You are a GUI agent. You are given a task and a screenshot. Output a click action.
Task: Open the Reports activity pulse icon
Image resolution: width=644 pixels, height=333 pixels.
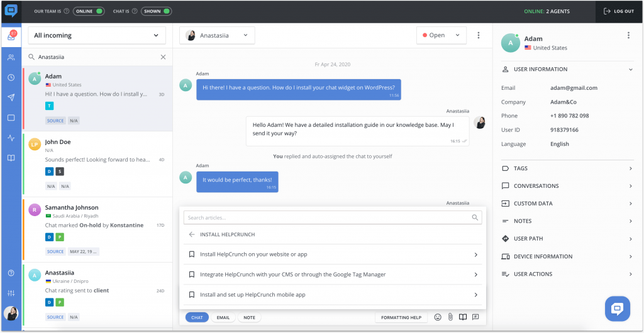tap(11, 138)
